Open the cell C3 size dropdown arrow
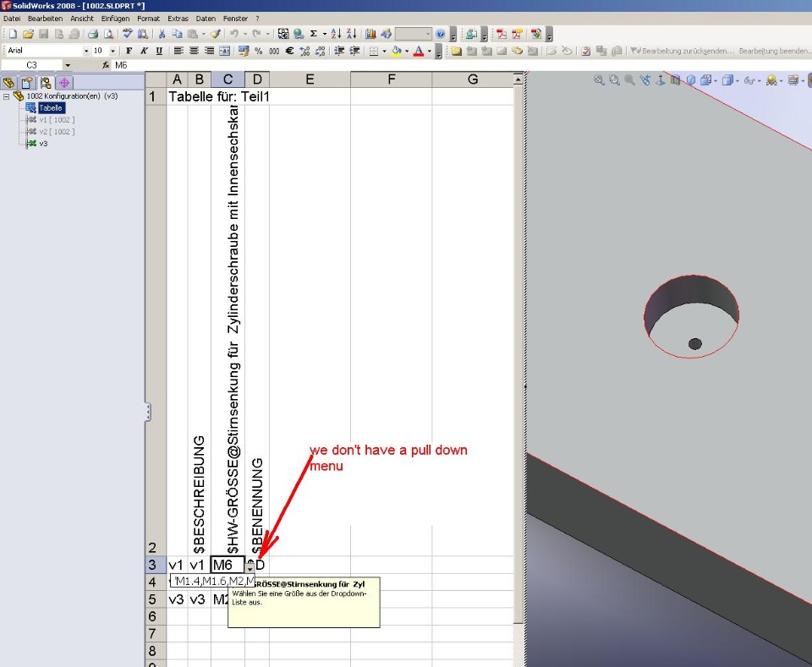Image resolution: width=812 pixels, height=667 pixels. tap(250, 567)
